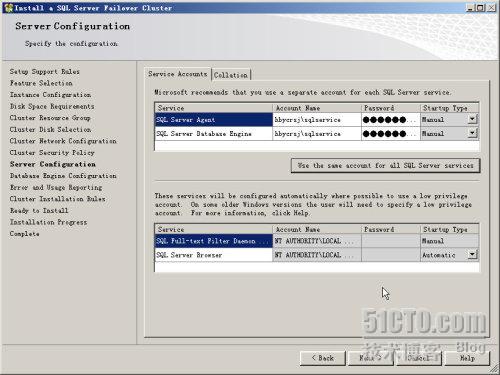Click Disk Space Requirements in the step list
The height and width of the screenshot is (375, 500).
pos(52,106)
